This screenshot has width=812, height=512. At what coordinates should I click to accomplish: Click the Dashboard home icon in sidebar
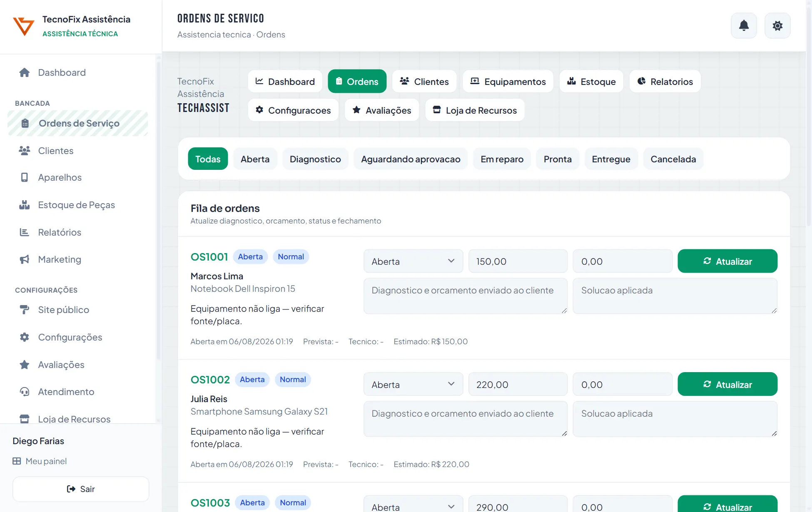click(25, 72)
